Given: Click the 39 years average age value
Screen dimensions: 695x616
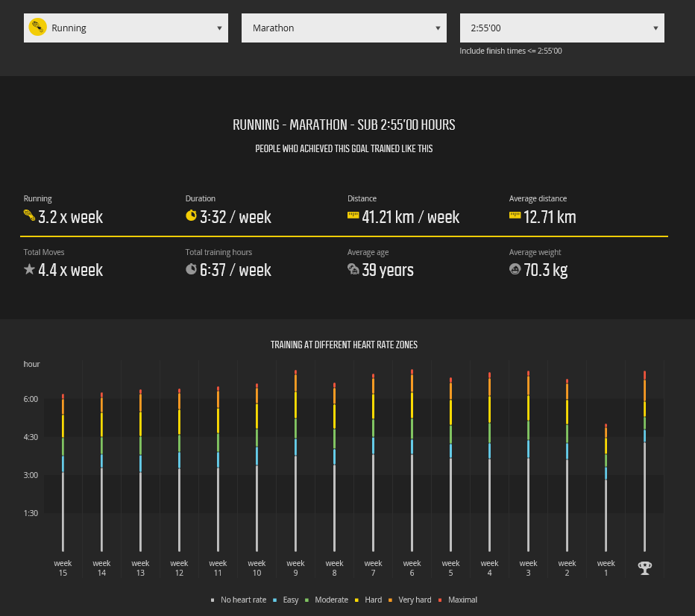Looking at the screenshot, I should coord(388,270).
